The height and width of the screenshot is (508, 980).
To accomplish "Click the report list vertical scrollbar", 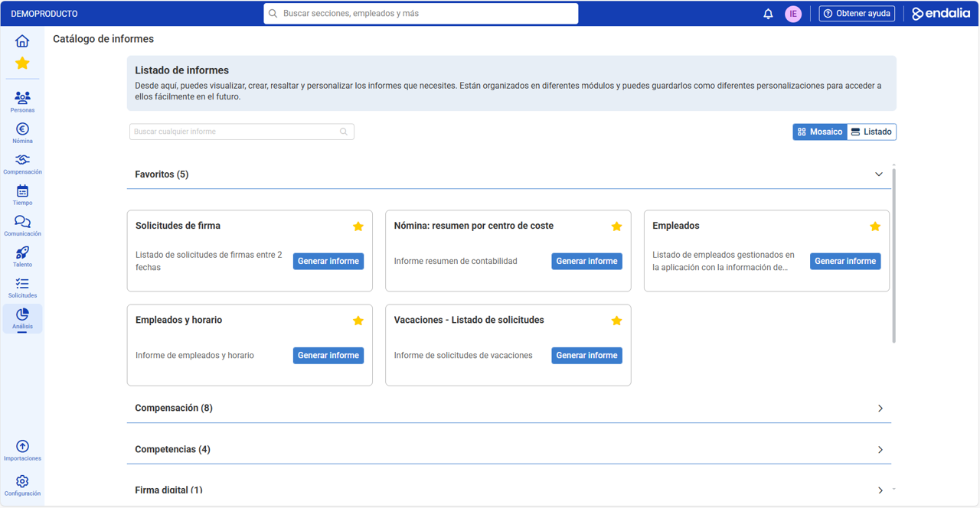I will [893, 255].
